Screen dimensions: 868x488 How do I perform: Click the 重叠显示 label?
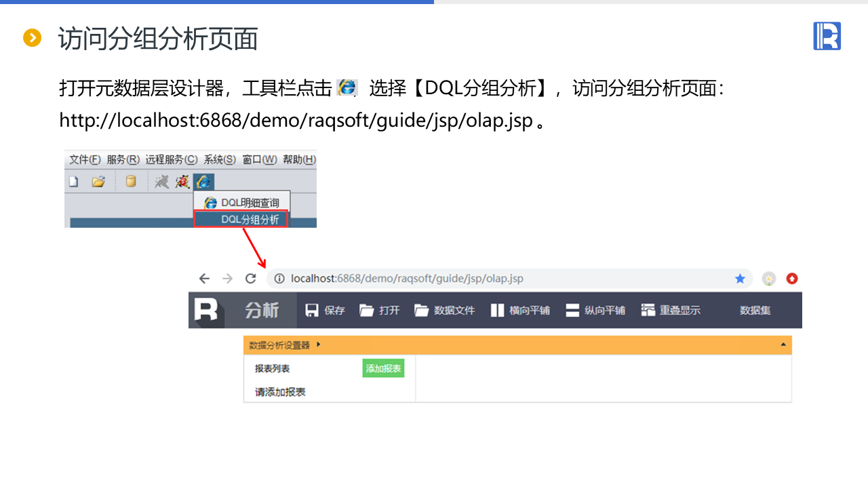click(680, 310)
